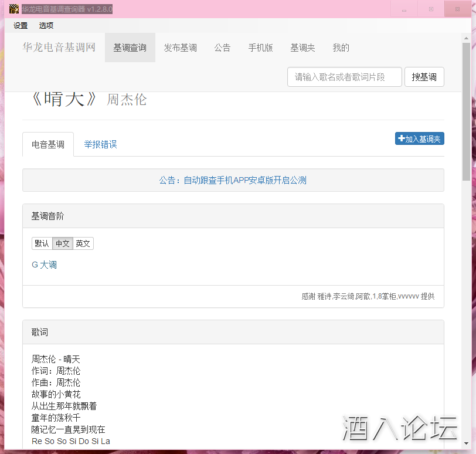Click the 搜基调 search button
Screen dimensions: 476x454
[x=424, y=77]
